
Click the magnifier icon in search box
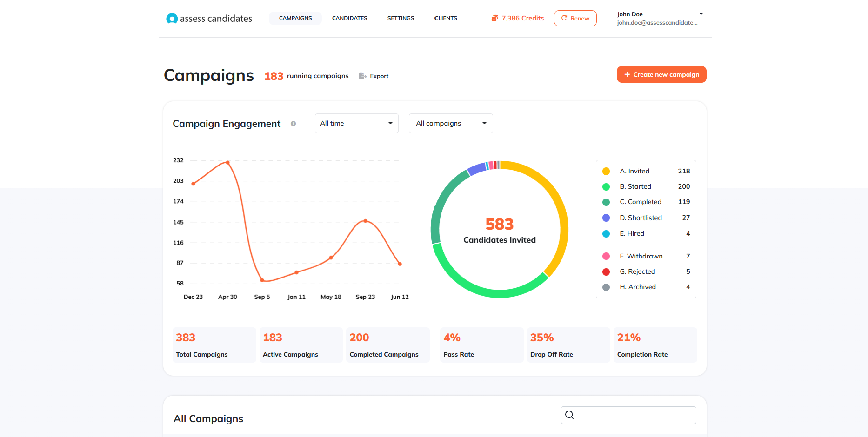569,415
